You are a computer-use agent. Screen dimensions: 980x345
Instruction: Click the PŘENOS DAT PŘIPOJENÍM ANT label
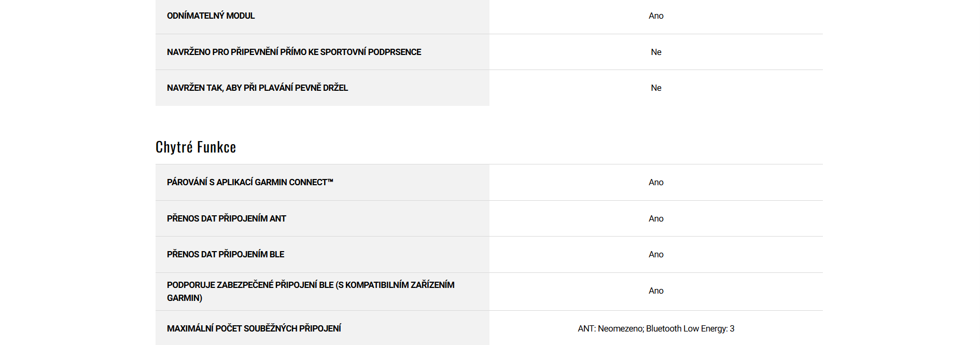[226, 218]
